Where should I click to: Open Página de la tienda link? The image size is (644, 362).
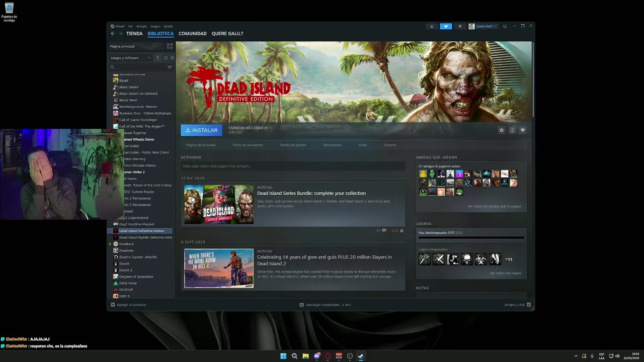pos(201,145)
